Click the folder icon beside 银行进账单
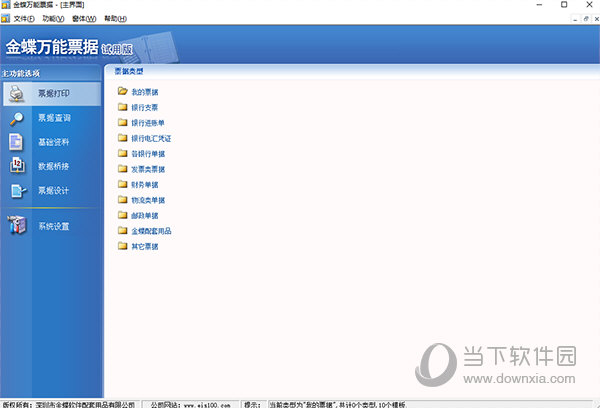Image resolution: width=600 pixels, height=408 pixels. 122,122
